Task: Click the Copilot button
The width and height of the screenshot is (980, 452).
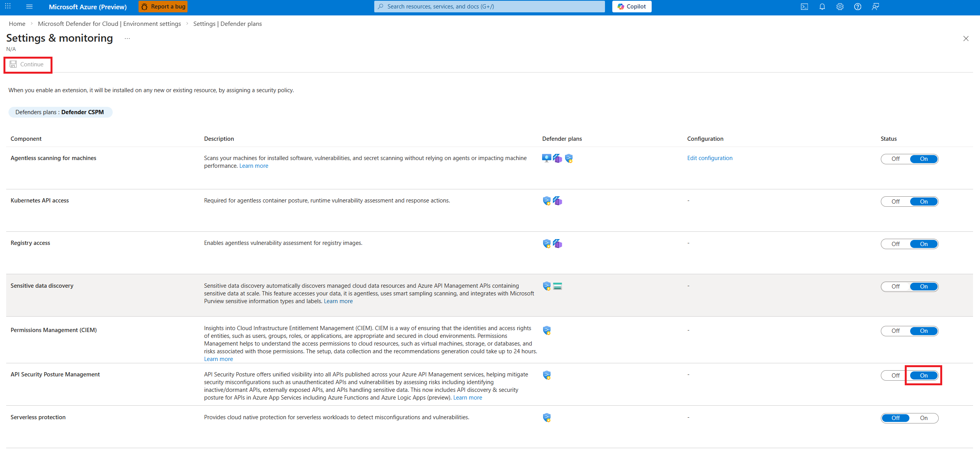Action: tap(632, 7)
